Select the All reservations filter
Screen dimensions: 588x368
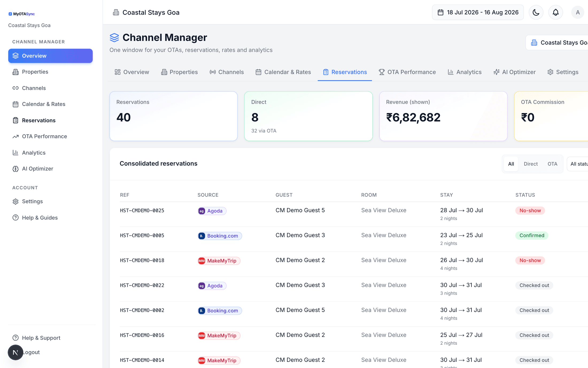coord(511,164)
